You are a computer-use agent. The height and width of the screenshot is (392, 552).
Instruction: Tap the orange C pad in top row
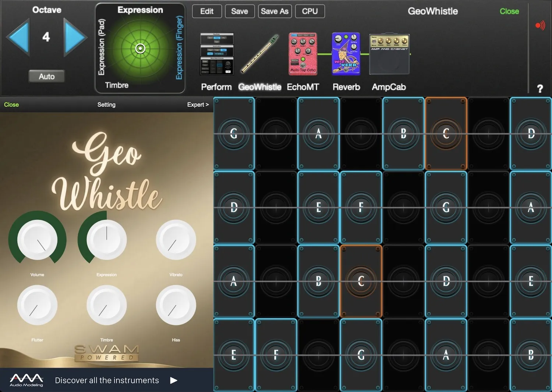(x=446, y=134)
